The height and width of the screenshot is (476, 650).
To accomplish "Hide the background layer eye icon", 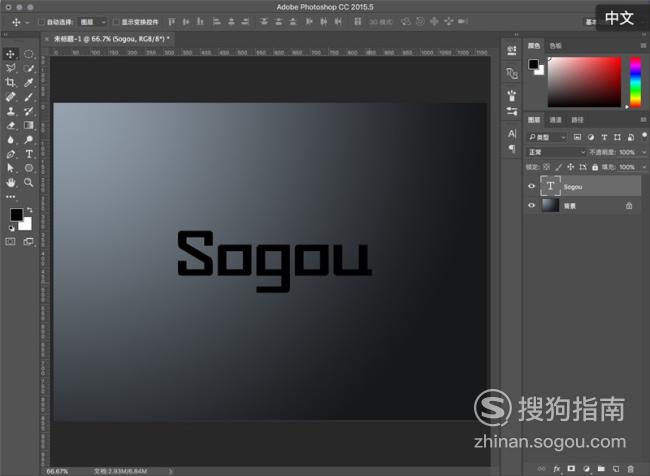I will point(531,205).
